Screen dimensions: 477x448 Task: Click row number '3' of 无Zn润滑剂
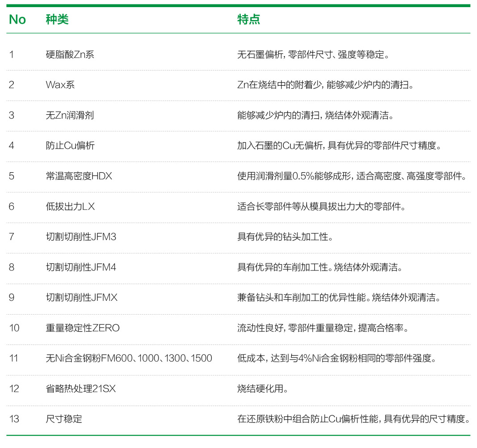click(12, 115)
